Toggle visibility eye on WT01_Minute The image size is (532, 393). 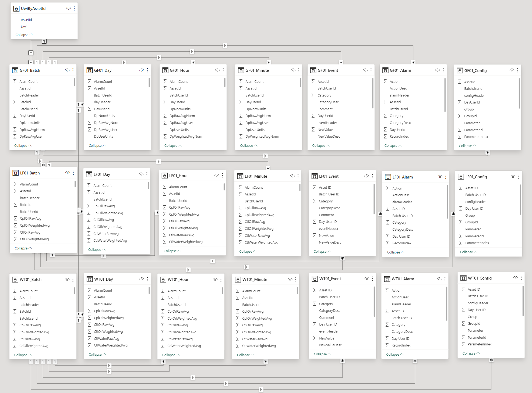(290, 280)
